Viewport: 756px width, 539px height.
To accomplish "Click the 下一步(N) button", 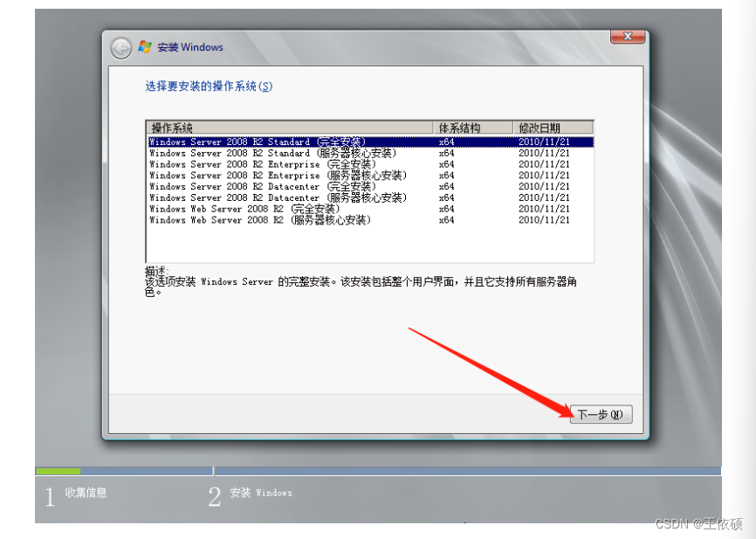I will click(601, 414).
